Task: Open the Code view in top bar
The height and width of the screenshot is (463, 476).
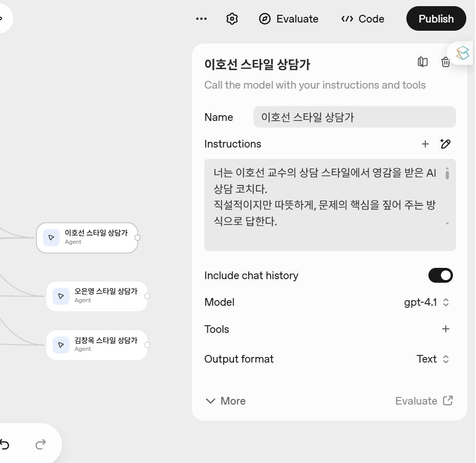Action: pyautogui.click(x=363, y=19)
